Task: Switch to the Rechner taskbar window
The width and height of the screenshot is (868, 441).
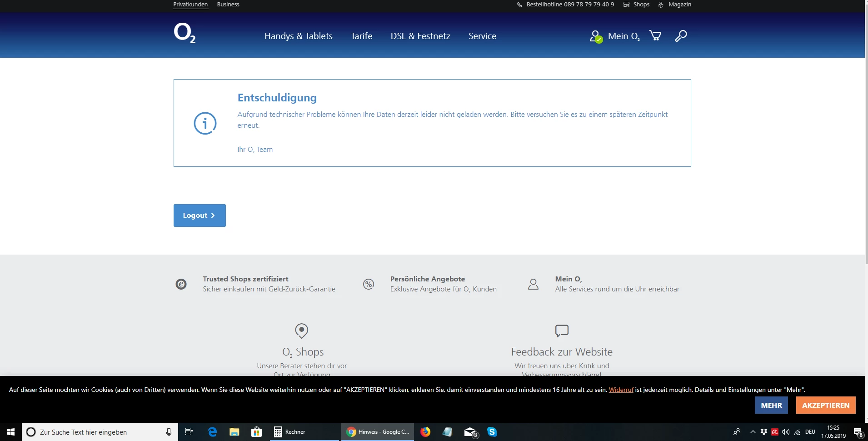Action: pyautogui.click(x=304, y=432)
